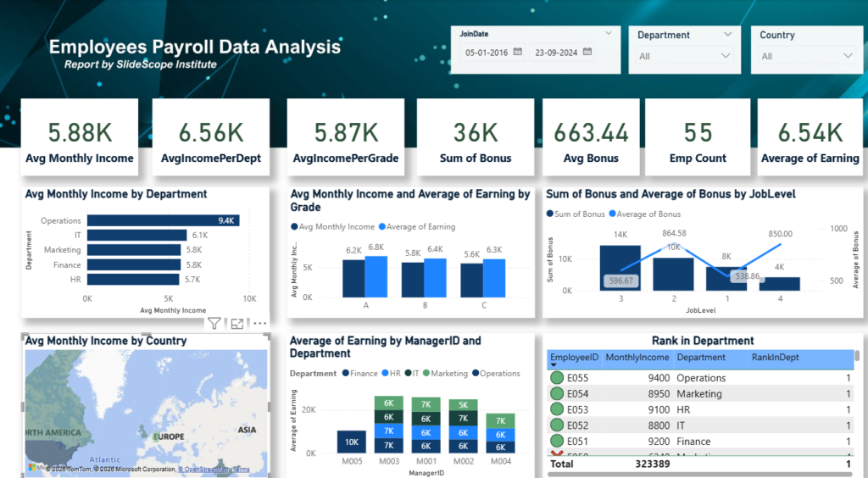
Task: Open the OpenStreetMap link on the map
Action: coord(203,470)
